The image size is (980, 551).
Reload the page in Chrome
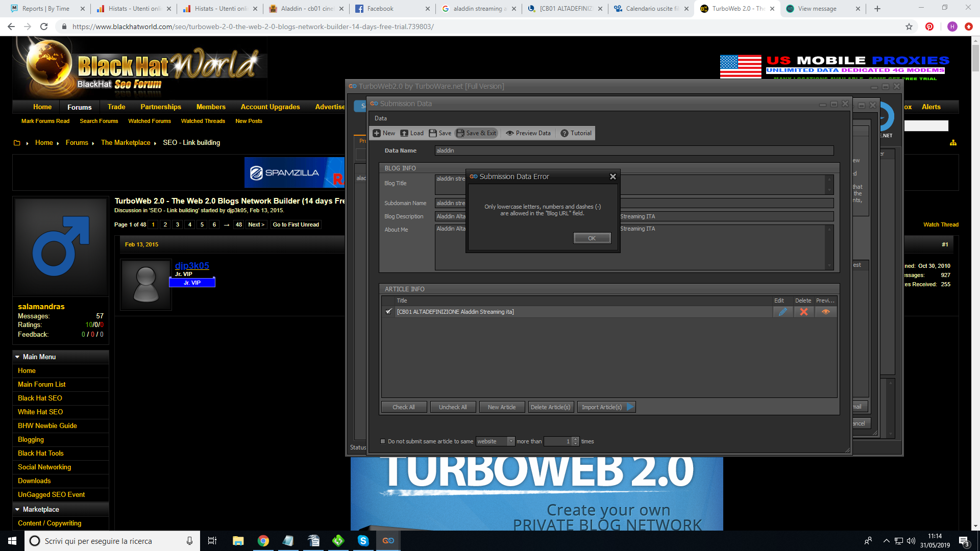44,27
